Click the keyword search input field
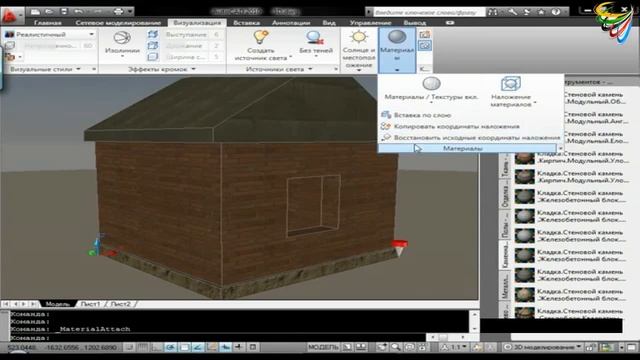 429,12
